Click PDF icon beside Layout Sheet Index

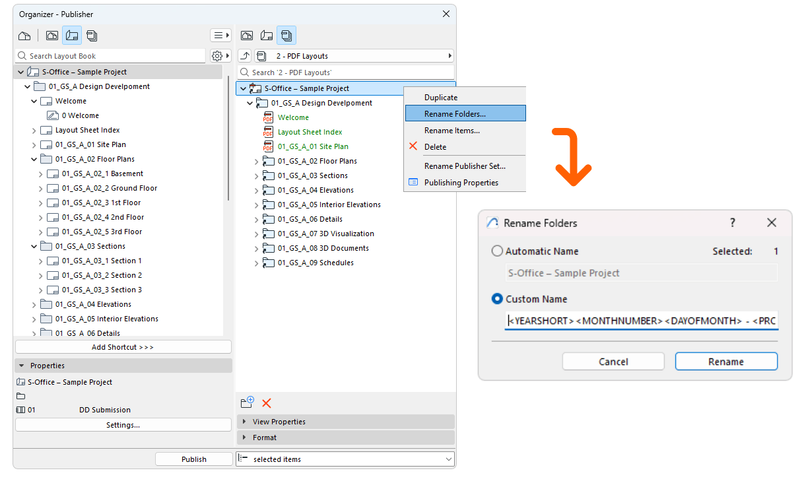[268, 132]
